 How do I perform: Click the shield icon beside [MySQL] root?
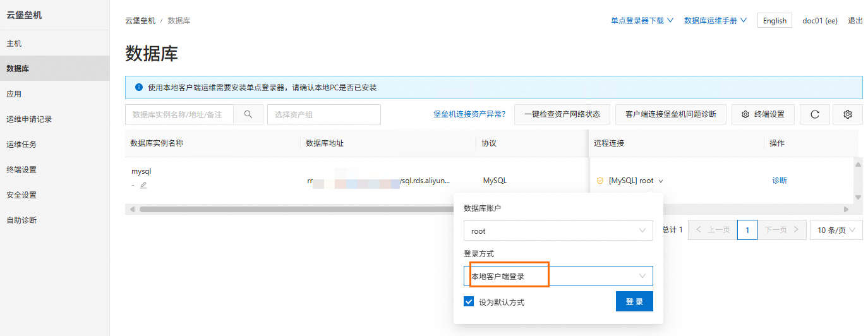point(600,181)
